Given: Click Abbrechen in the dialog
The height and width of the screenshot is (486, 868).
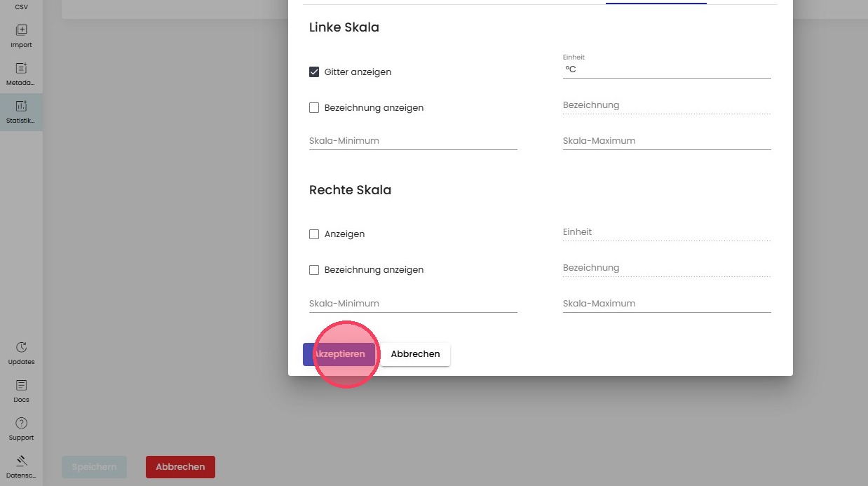Looking at the screenshot, I should 415,354.
